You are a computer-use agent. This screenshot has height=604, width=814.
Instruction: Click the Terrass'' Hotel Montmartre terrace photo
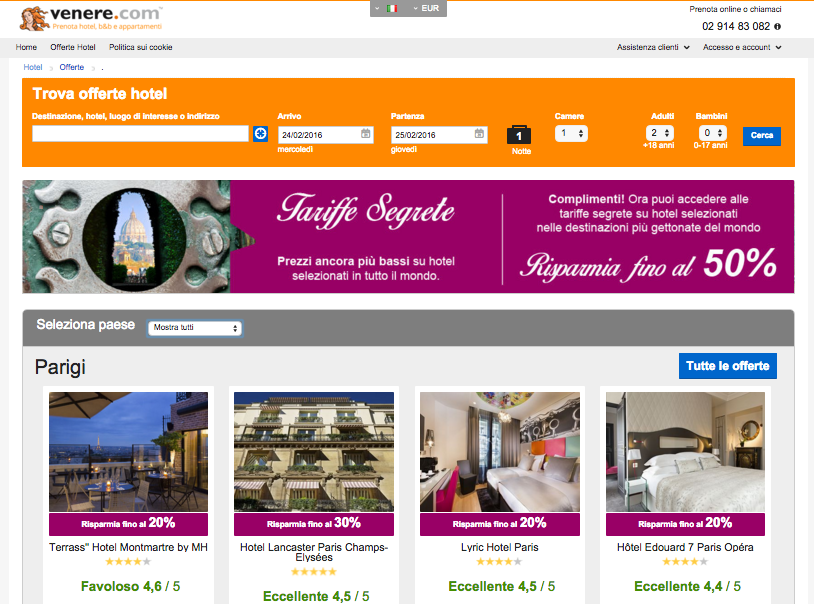click(128, 452)
